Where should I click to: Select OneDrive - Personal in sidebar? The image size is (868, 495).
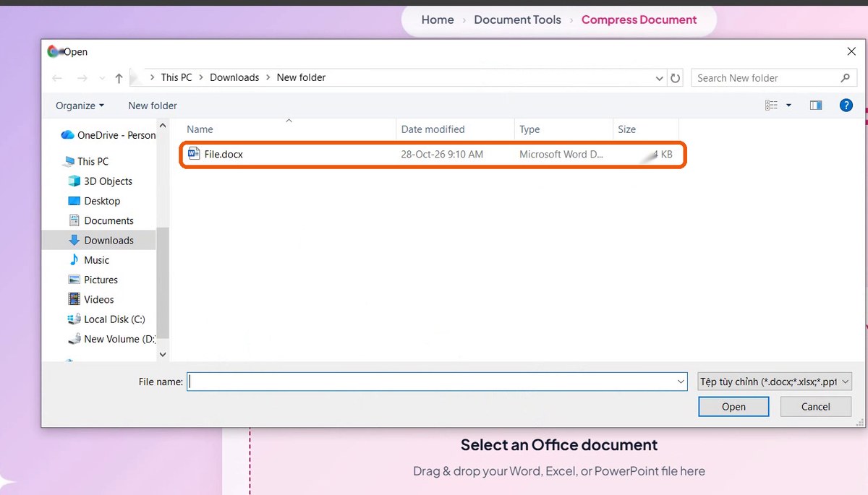tap(109, 135)
